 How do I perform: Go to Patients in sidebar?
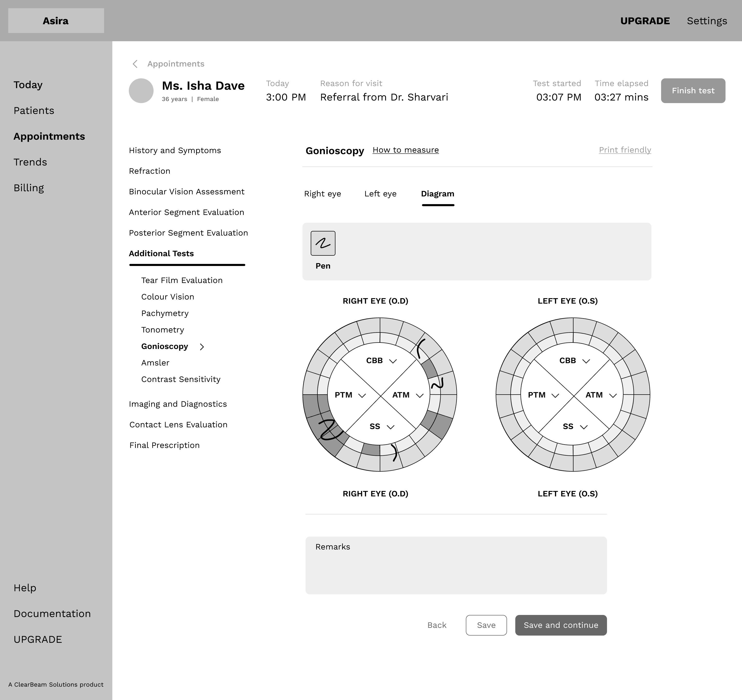coord(34,111)
